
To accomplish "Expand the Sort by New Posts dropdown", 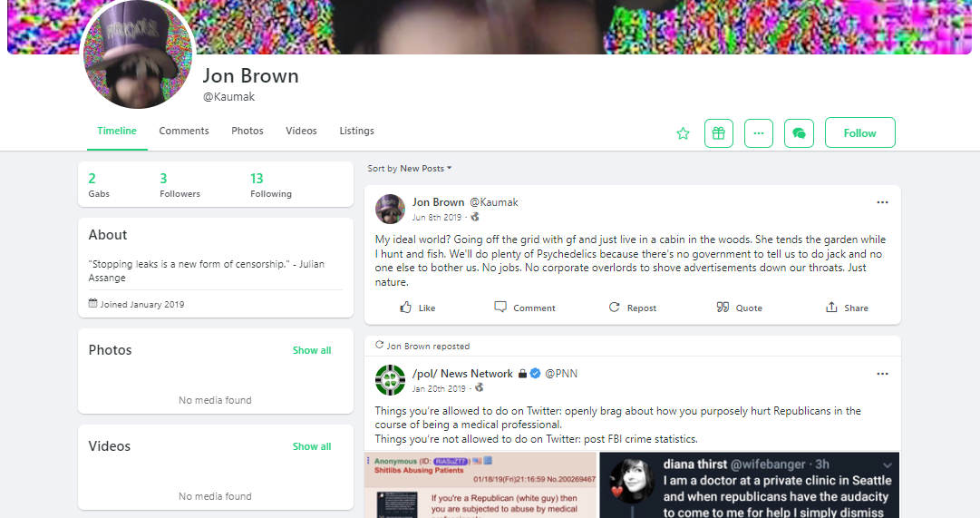I will (410, 169).
